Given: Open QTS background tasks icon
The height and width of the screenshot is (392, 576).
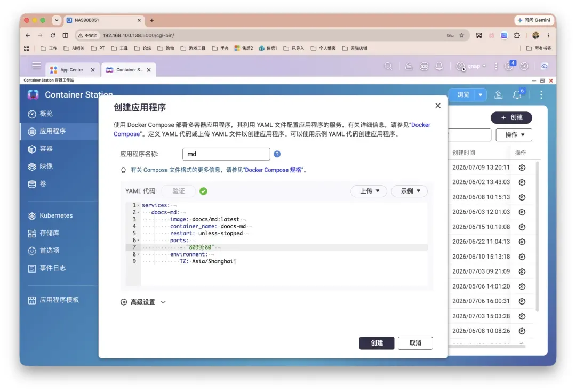Looking at the screenshot, I should pyautogui.click(x=409, y=66).
